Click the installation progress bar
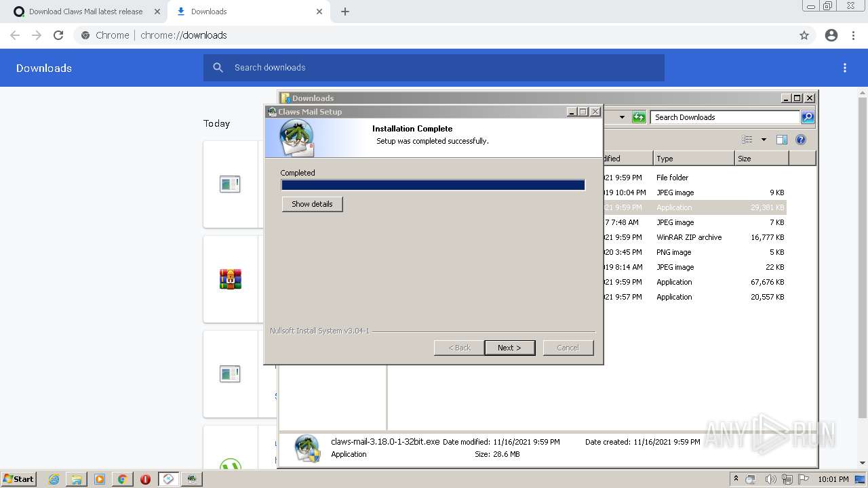This screenshot has height=488, width=868. tap(433, 185)
